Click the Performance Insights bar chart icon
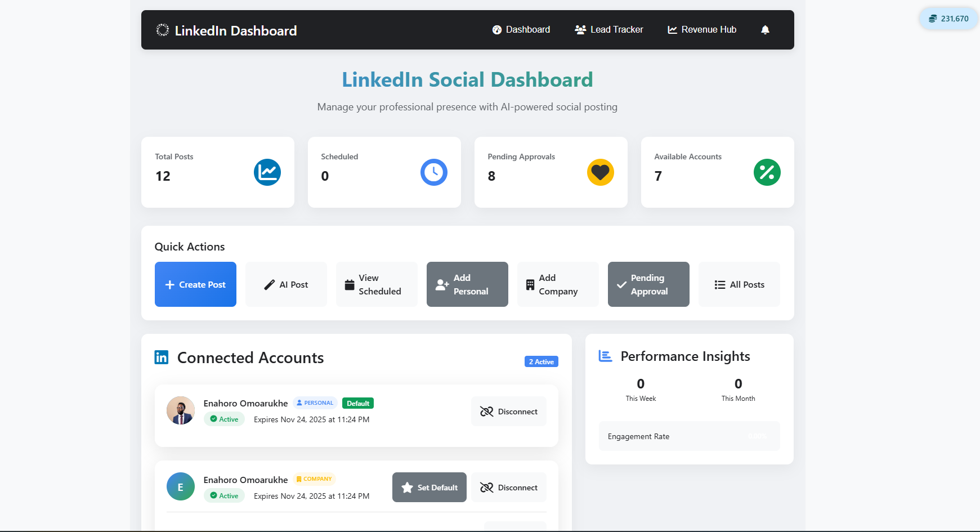980x532 pixels. [x=605, y=356]
